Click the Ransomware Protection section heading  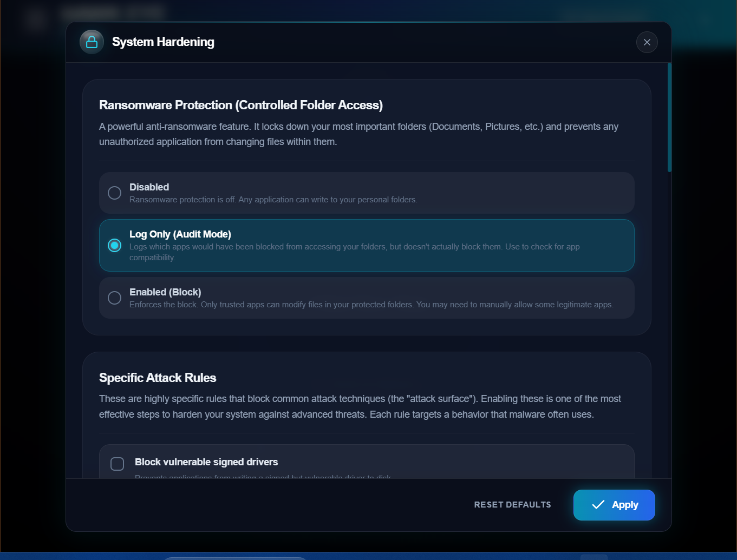pos(240,105)
